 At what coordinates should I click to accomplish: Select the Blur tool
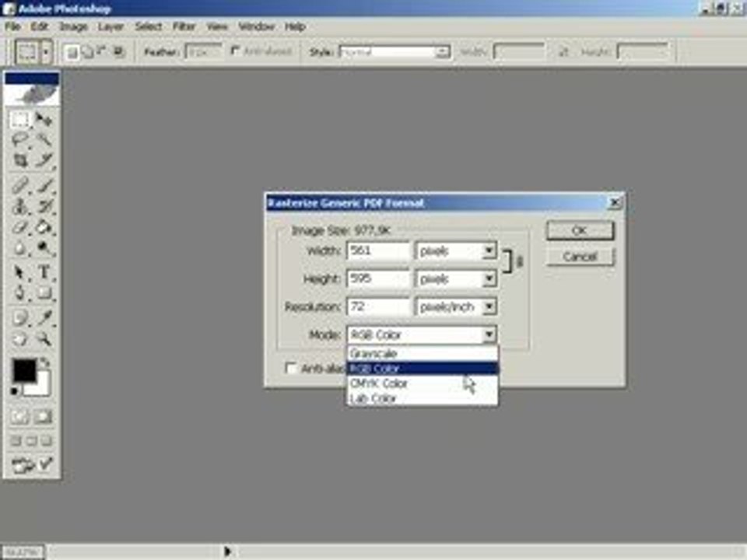click(x=19, y=248)
